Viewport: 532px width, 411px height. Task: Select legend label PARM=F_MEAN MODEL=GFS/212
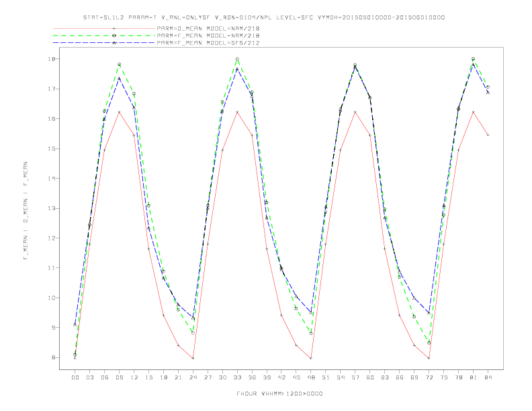click(208, 43)
